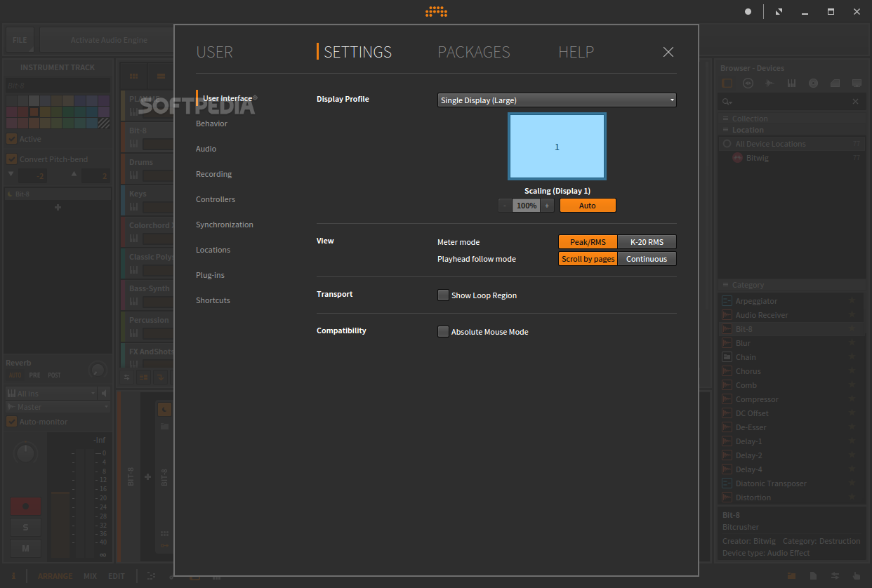This screenshot has width=872, height=588.
Task: Click the track volume knob
Action: click(25, 453)
